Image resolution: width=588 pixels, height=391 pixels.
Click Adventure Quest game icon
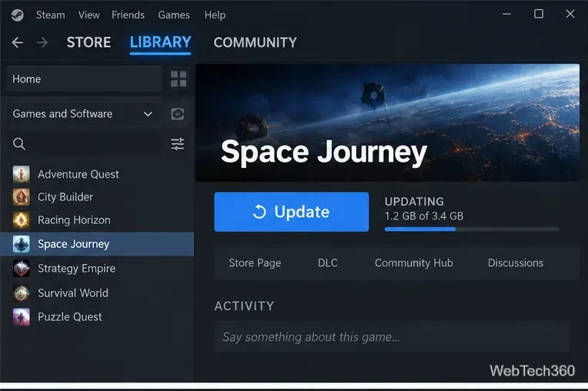[22, 174]
